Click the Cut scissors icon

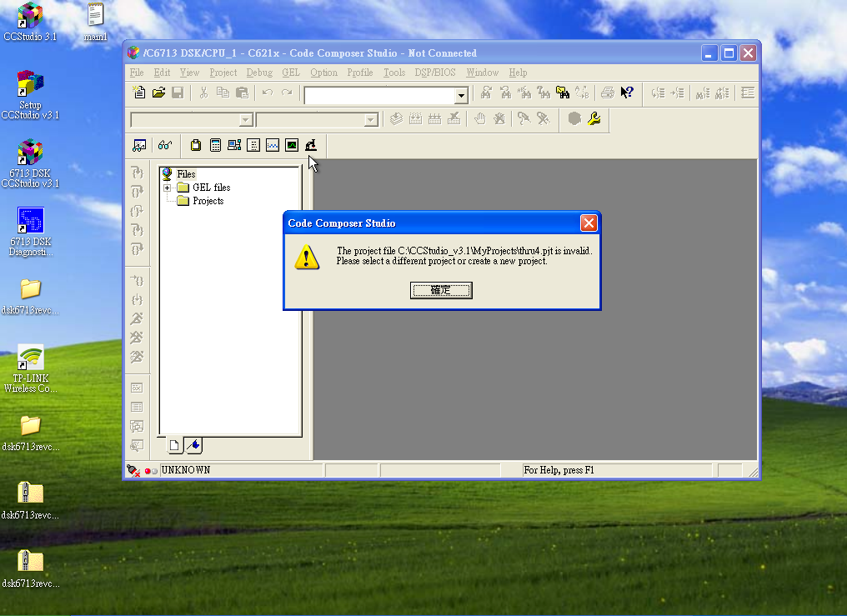(x=203, y=93)
